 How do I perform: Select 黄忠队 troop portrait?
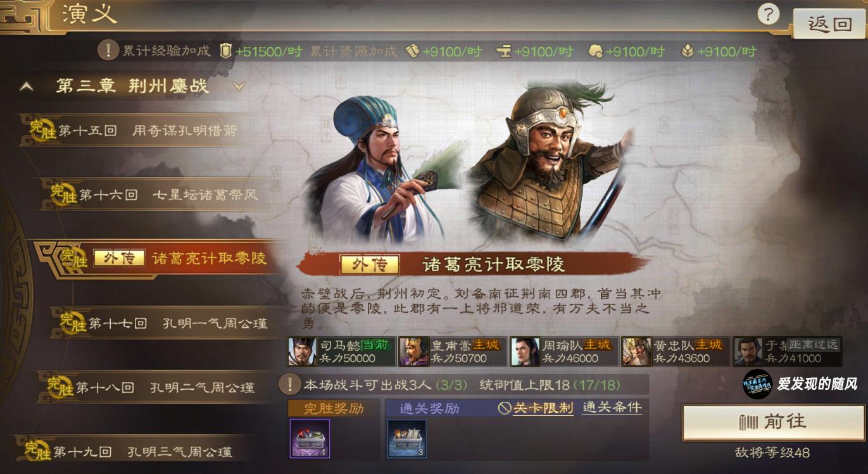pyautogui.click(x=636, y=351)
